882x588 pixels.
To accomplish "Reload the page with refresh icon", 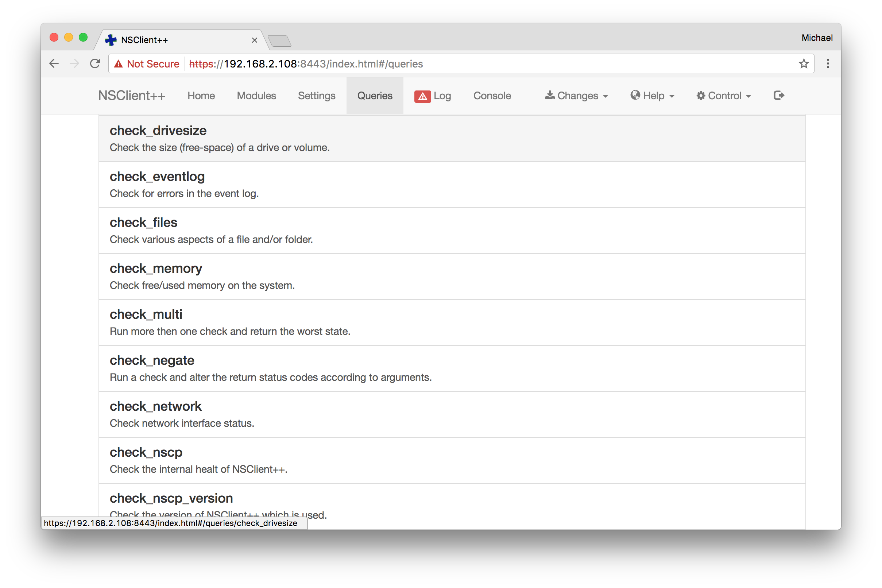I will point(95,64).
